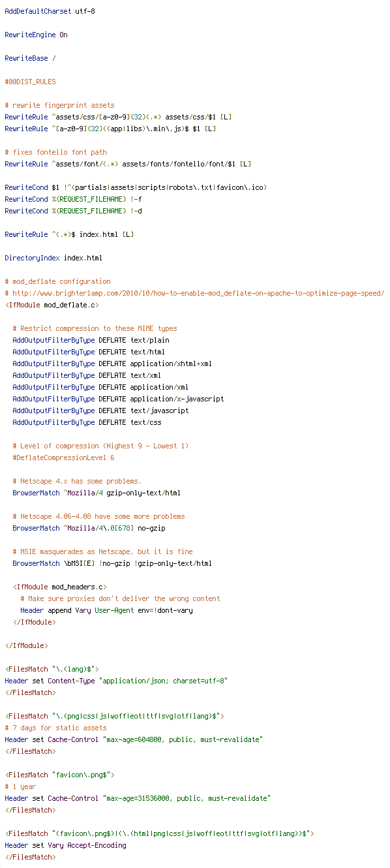
Task: Click the brighterlamp.com URL comment
Action: coord(194,294)
